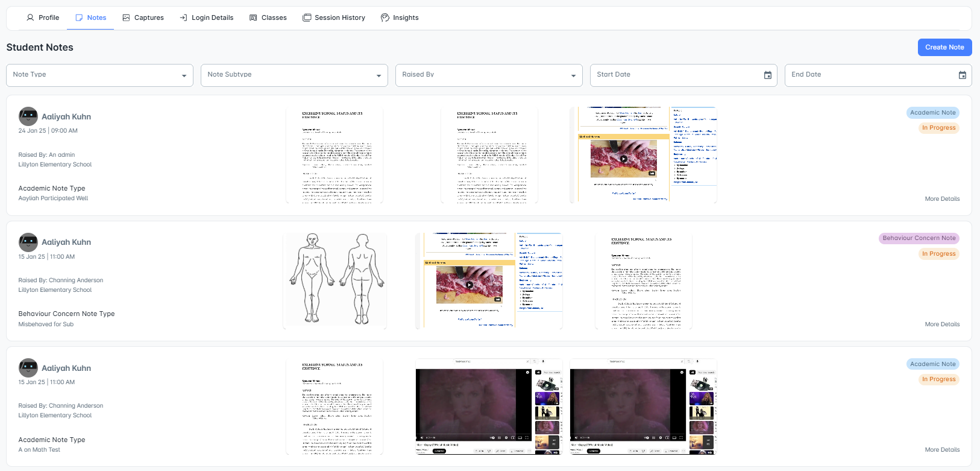The height and width of the screenshot is (471, 980).
Task: Click Academic Note tag on 24 Jan note
Action: pos(933,113)
